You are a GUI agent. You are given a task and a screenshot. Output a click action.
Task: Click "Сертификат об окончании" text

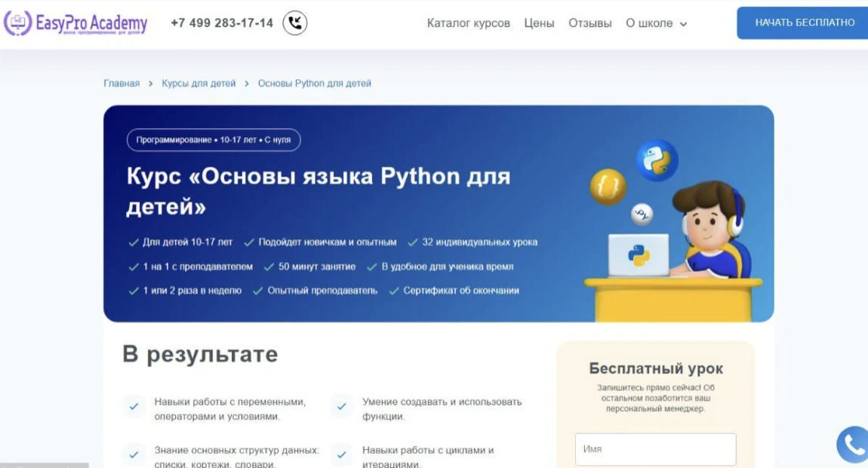tap(461, 290)
